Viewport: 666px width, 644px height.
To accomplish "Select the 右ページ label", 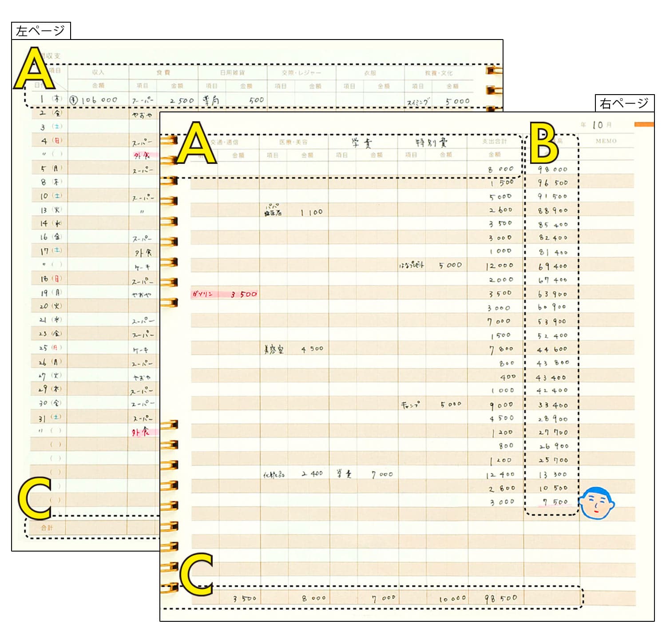I will tap(624, 103).
